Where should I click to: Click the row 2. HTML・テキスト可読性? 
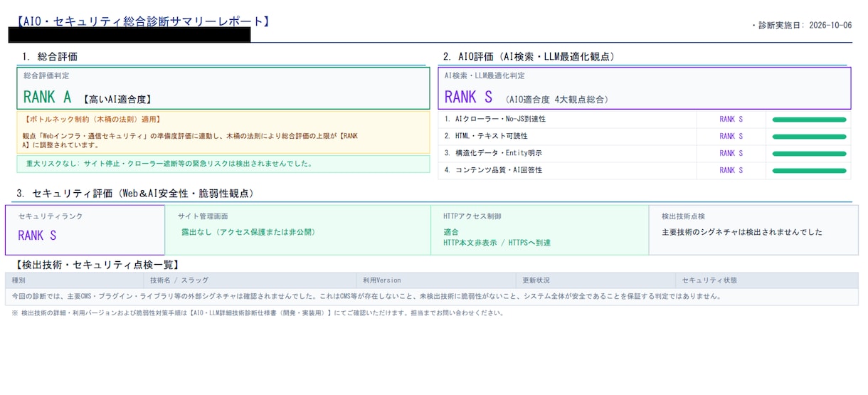coord(645,136)
